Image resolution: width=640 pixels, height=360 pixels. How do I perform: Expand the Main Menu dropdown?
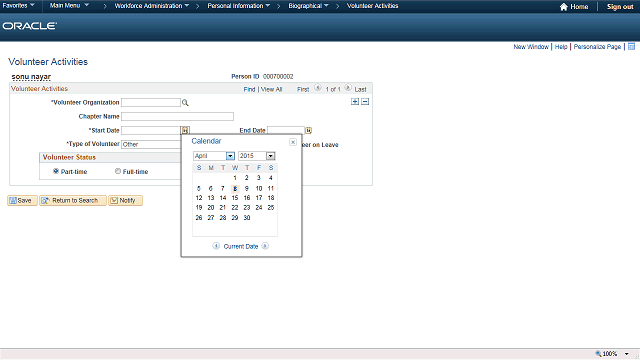69,6
